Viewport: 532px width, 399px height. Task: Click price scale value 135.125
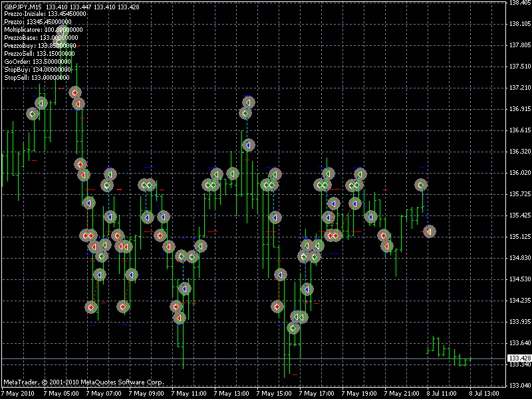(519, 237)
